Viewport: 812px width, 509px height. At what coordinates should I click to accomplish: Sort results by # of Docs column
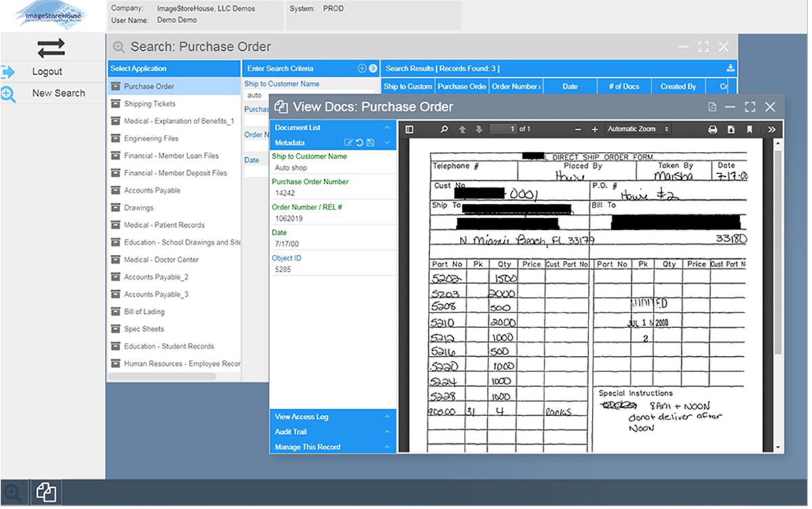(x=624, y=87)
